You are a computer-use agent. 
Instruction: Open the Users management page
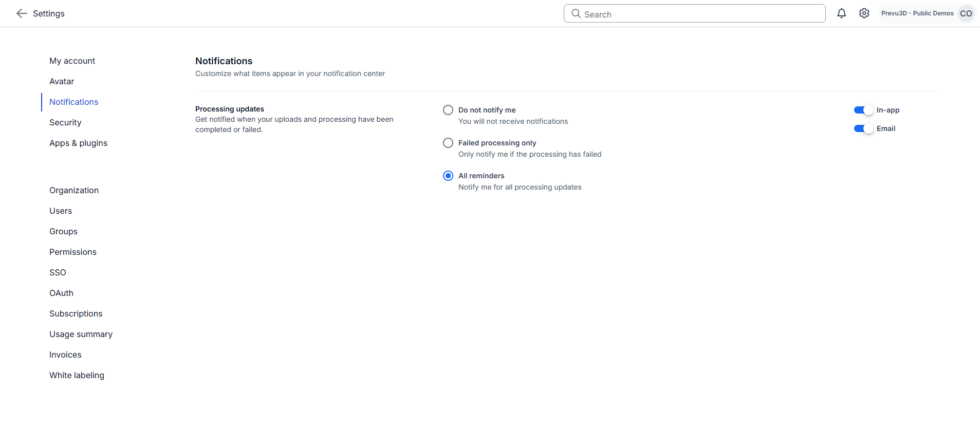tap(61, 211)
